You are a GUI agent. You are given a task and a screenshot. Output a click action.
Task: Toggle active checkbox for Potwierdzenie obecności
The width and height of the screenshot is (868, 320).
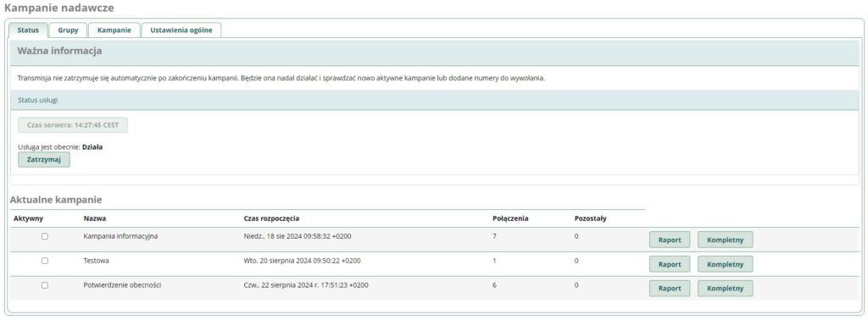pyautogui.click(x=45, y=285)
